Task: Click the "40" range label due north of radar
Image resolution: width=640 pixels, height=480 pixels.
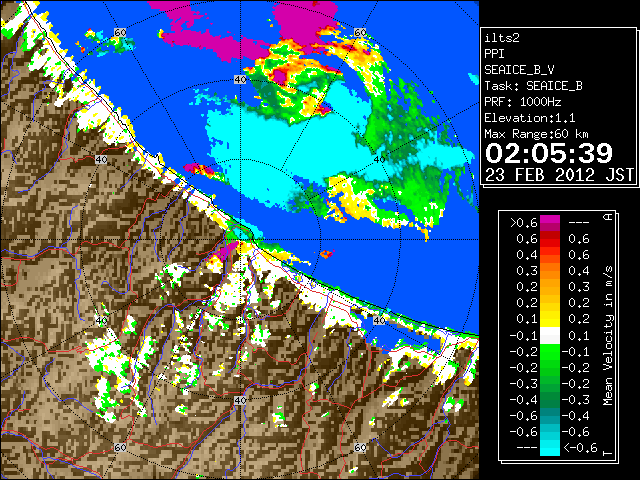Action: [240, 79]
